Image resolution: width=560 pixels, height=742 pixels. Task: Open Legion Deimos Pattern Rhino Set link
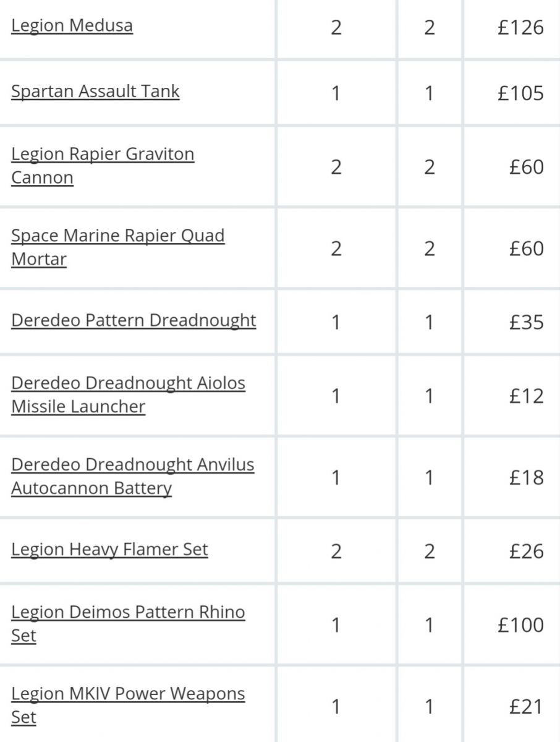click(128, 612)
